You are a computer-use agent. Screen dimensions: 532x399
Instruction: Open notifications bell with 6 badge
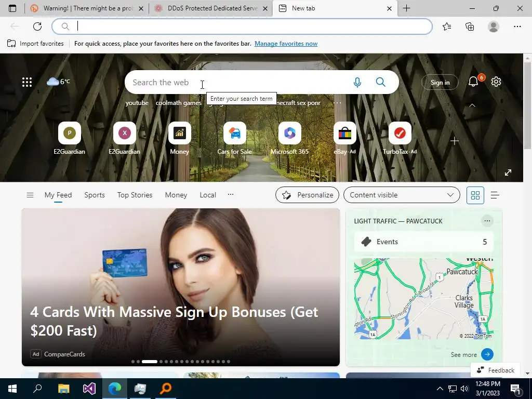(473, 82)
